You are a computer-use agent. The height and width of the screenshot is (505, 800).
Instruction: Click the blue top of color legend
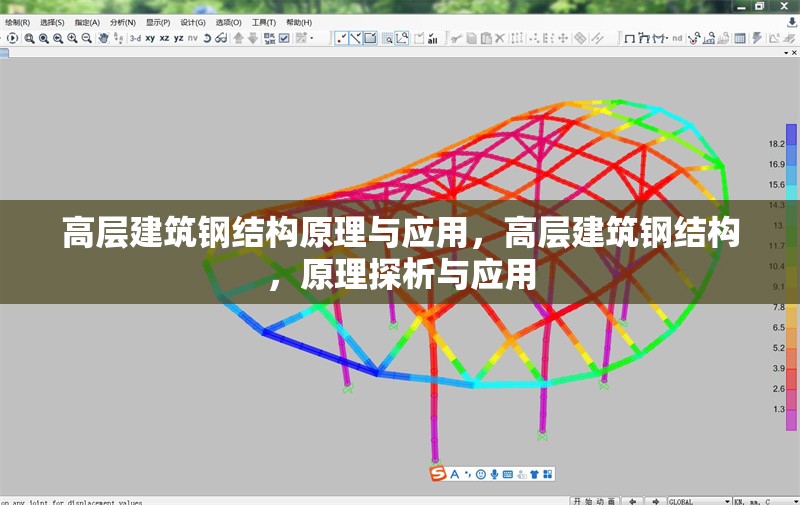[x=791, y=137]
